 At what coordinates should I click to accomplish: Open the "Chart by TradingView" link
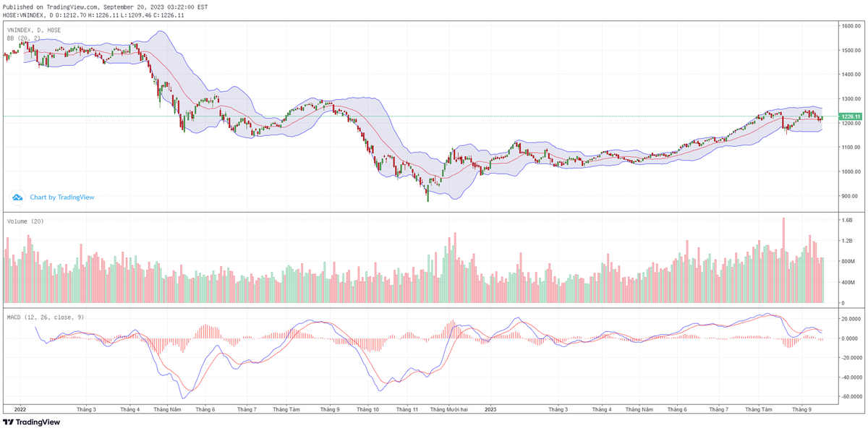(x=61, y=197)
